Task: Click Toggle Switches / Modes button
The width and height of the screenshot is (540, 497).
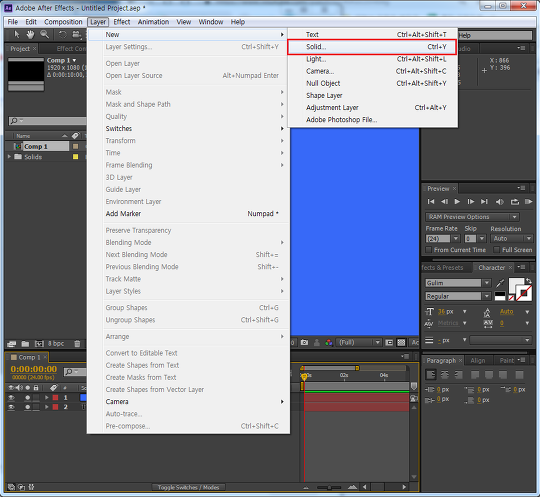Action: tap(188, 487)
